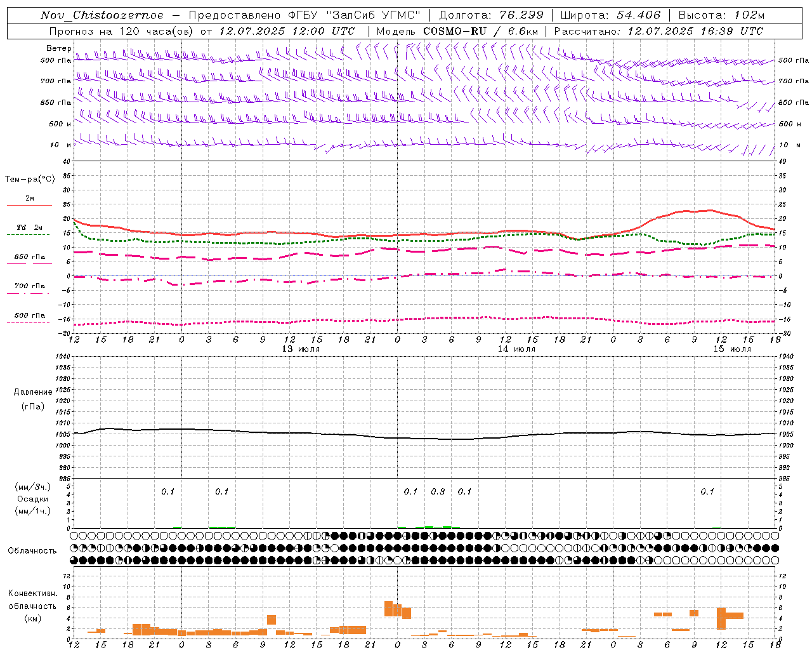Image resolution: width=812 pixels, height=650 pixels.
Task: Select the 'Широта: 54.406' latitude value
Action: coord(610,15)
